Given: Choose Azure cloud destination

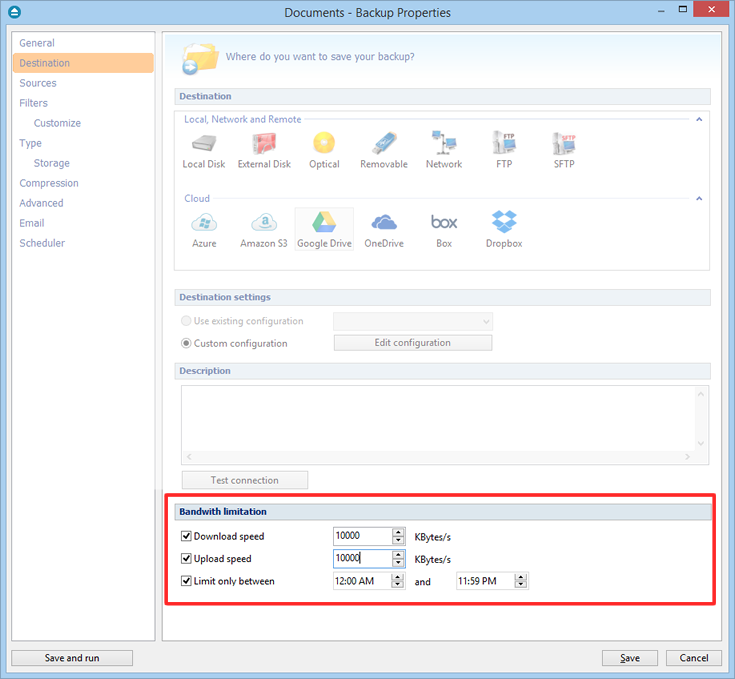Looking at the screenshot, I should [204, 230].
